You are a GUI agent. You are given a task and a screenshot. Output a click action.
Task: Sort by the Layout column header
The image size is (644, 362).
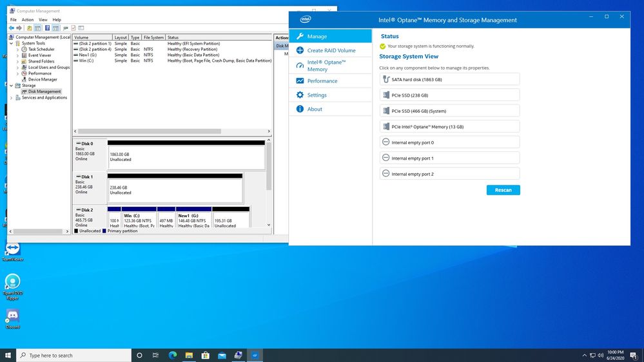click(121, 37)
